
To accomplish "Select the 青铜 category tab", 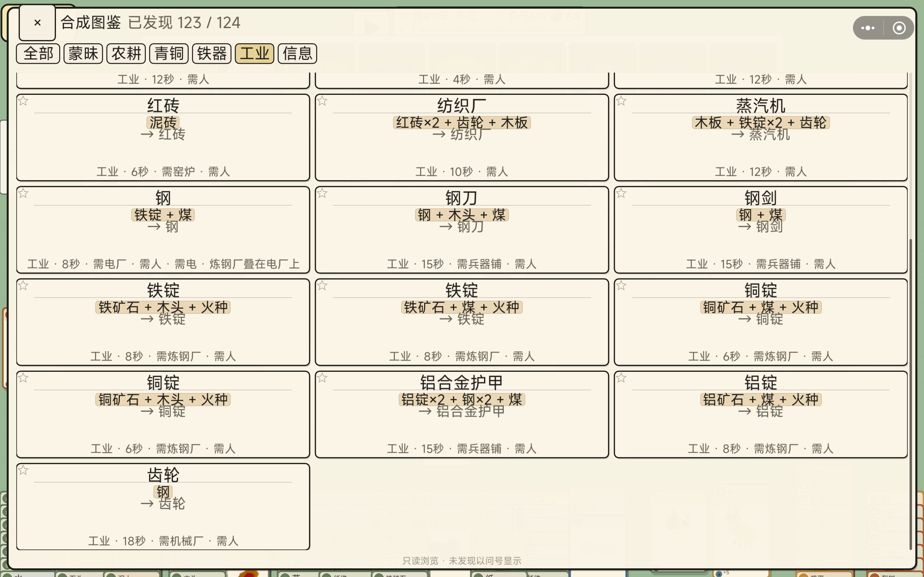I will (x=169, y=53).
